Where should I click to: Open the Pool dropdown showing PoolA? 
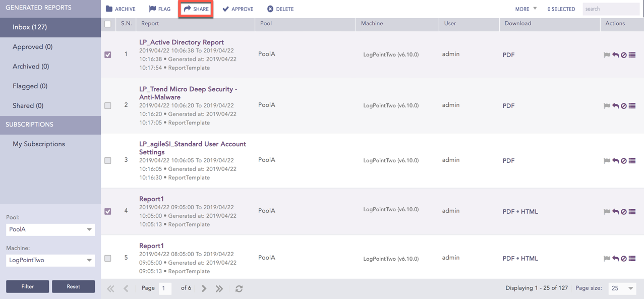50,229
